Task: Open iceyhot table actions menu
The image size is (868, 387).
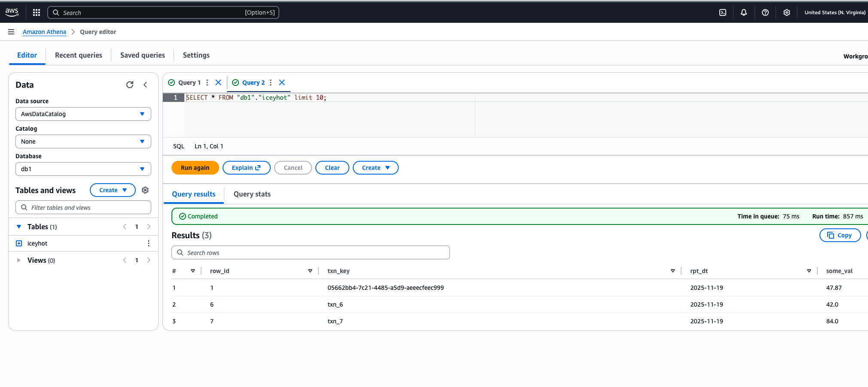Action: pos(149,243)
